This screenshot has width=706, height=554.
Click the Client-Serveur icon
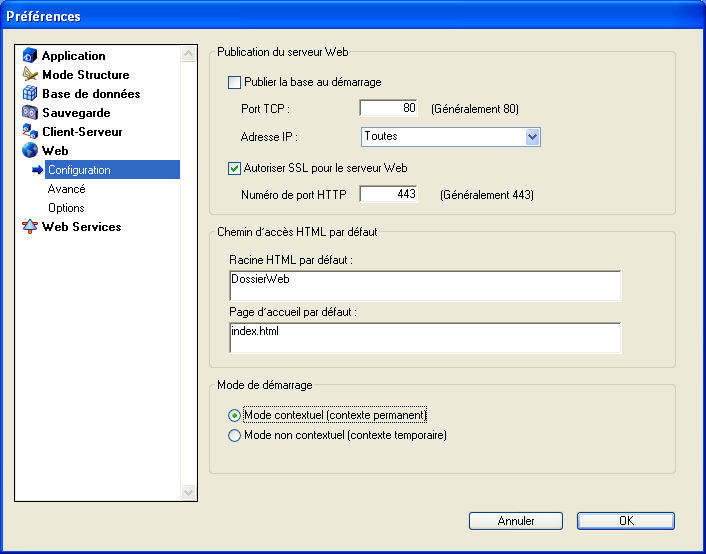(x=30, y=132)
